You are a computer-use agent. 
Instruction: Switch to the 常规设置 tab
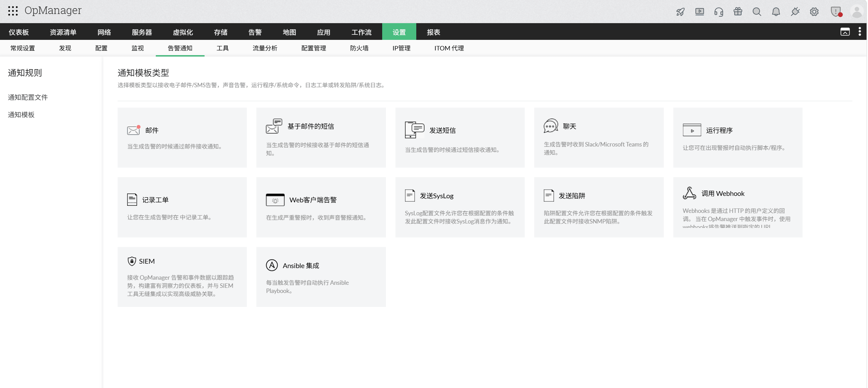23,48
